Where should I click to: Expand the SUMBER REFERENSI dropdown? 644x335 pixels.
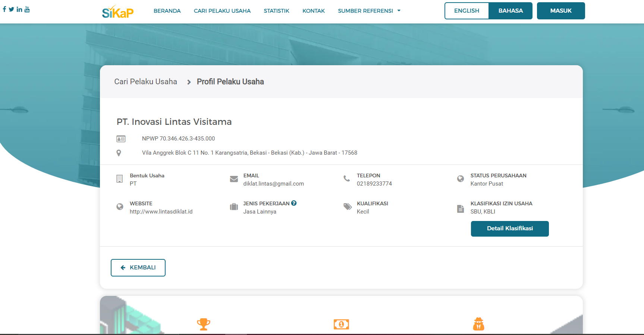[x=369, y=11]
